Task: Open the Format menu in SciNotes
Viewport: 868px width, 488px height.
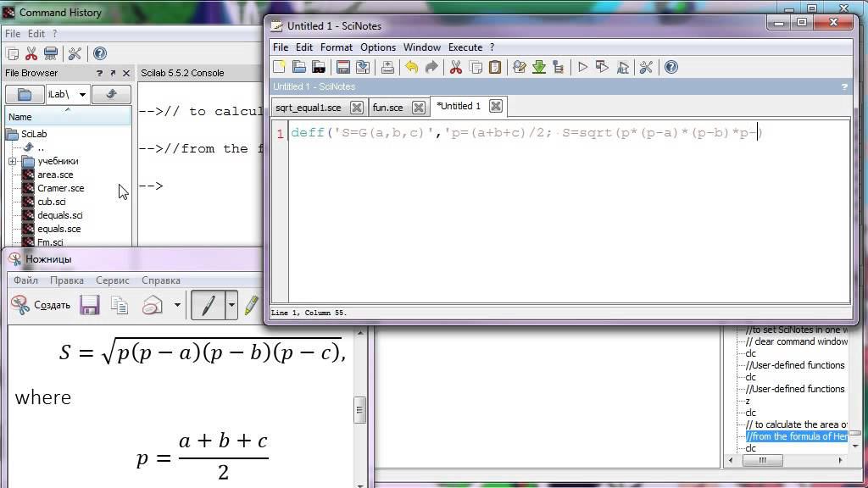Action: [x=336, y=47]
